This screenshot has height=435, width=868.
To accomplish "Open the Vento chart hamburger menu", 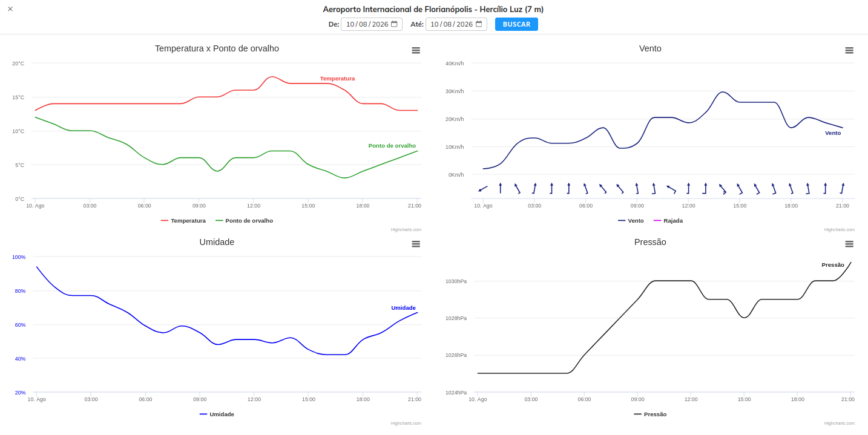I will coord(849,50).
